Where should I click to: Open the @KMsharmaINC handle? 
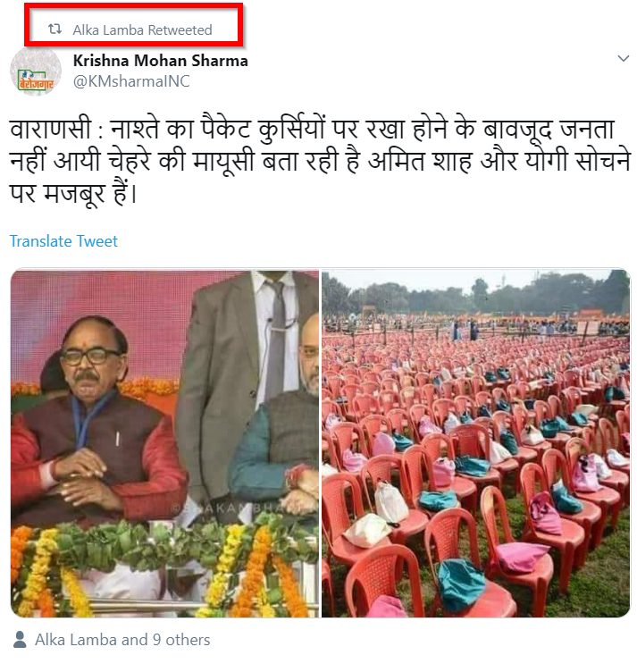(x=131, y=81)
